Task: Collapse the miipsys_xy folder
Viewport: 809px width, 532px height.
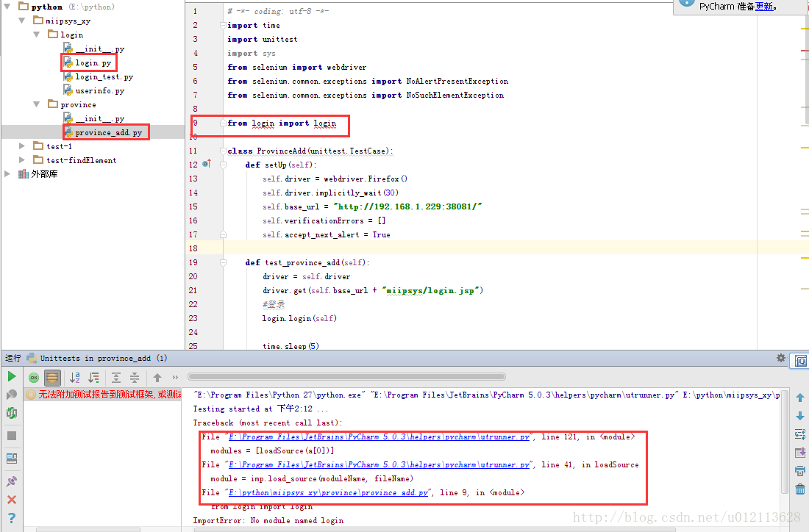Action: pos(21,21)
